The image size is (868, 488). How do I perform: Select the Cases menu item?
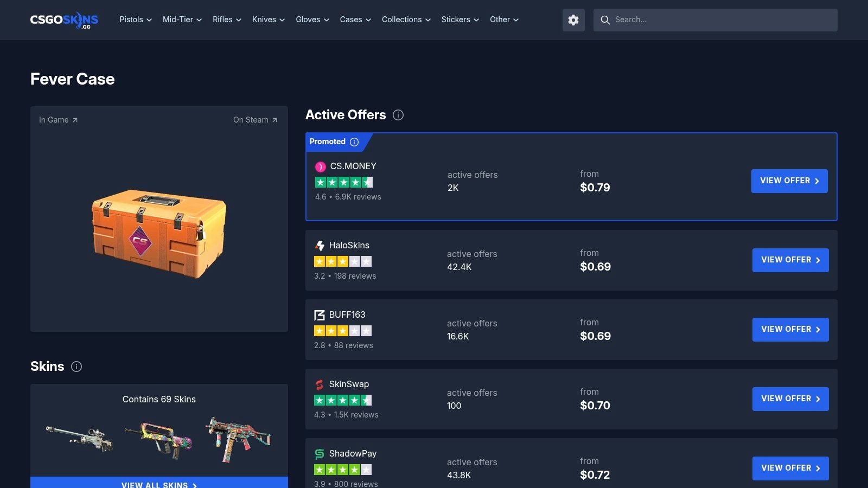point(354,20)
